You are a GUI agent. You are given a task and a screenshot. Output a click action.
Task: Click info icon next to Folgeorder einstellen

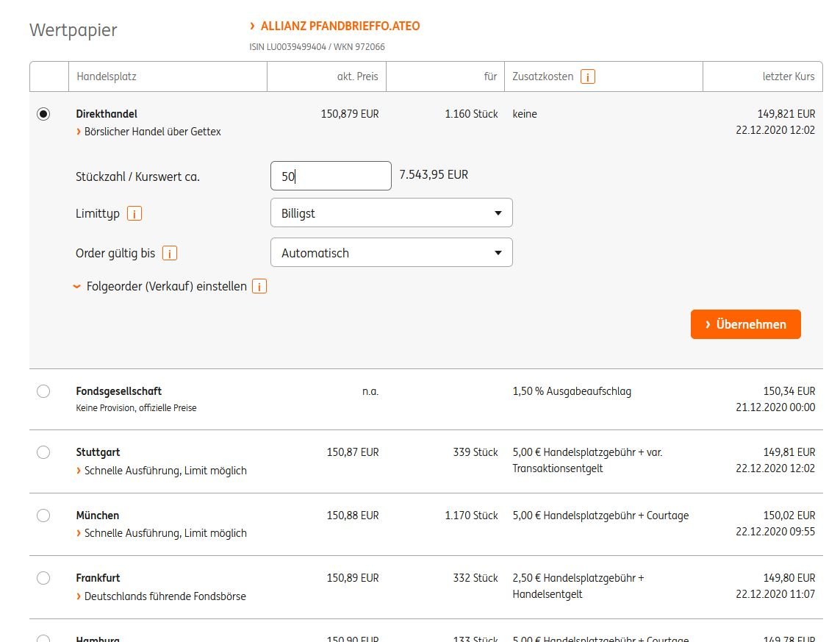[259, 287]
